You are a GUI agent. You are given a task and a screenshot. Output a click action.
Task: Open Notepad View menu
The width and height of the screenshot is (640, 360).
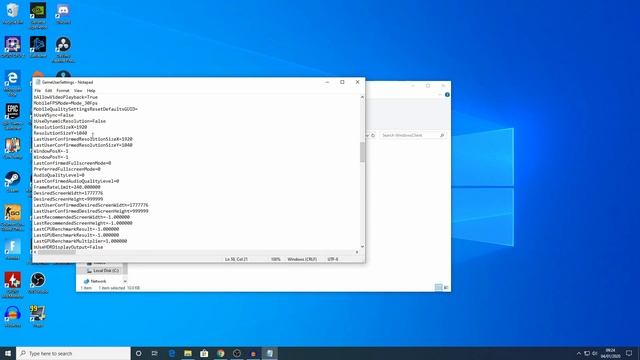click(78, 91)
